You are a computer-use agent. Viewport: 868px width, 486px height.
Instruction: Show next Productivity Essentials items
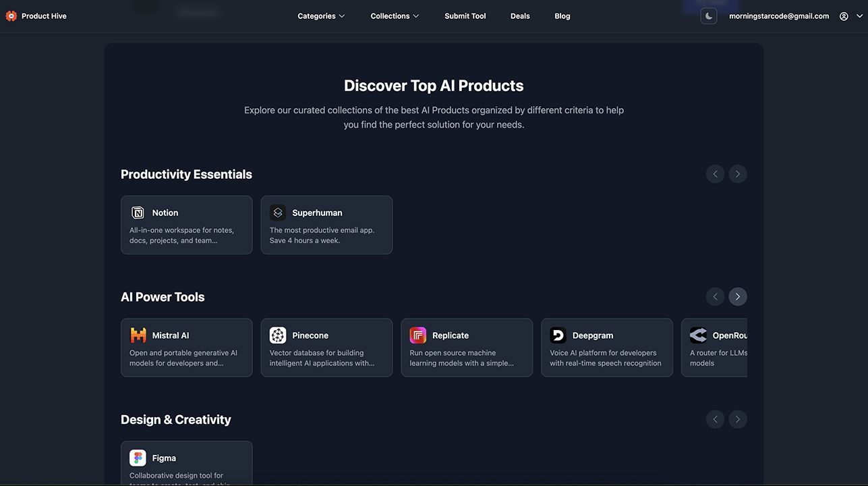[x=738, y=174]
